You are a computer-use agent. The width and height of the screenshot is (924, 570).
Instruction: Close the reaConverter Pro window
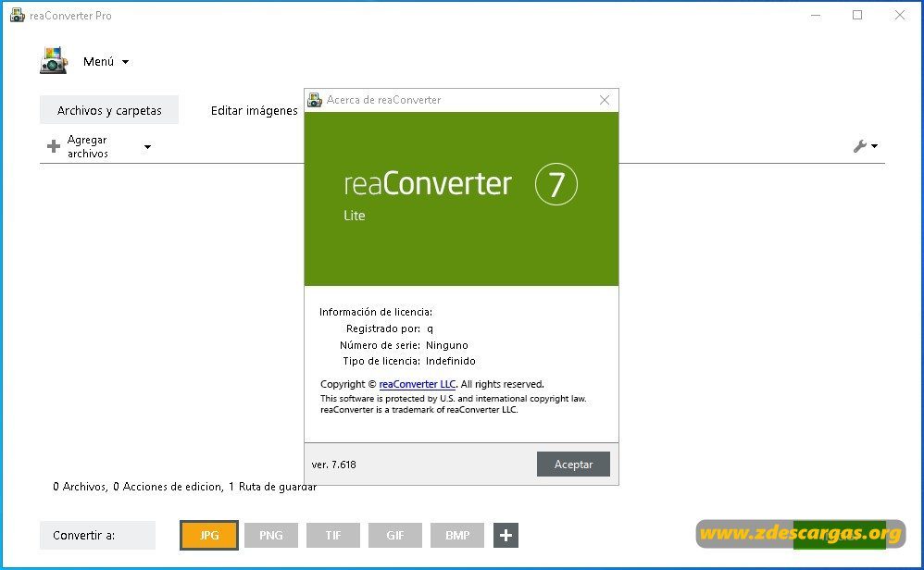900,16
